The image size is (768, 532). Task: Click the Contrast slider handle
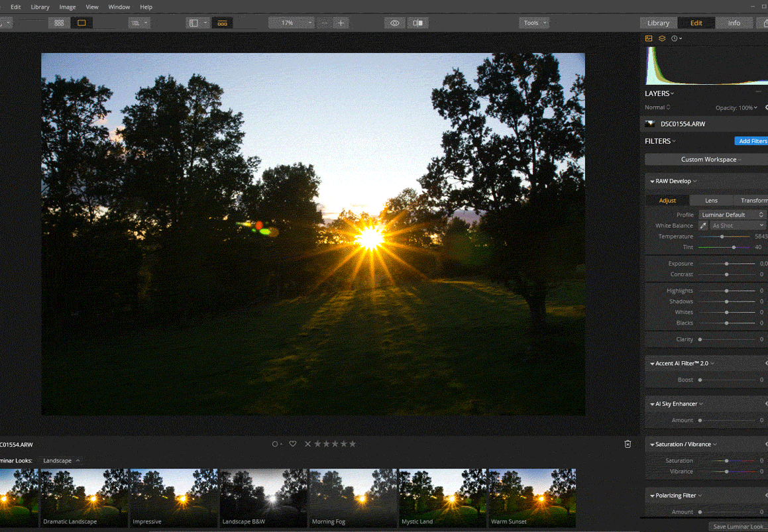[726, 274]
